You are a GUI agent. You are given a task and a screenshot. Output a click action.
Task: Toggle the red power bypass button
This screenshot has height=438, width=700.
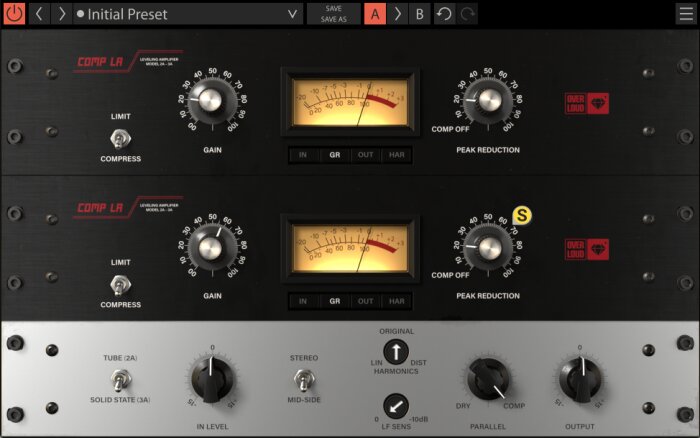pyautogui.click(x=14, y=14)
